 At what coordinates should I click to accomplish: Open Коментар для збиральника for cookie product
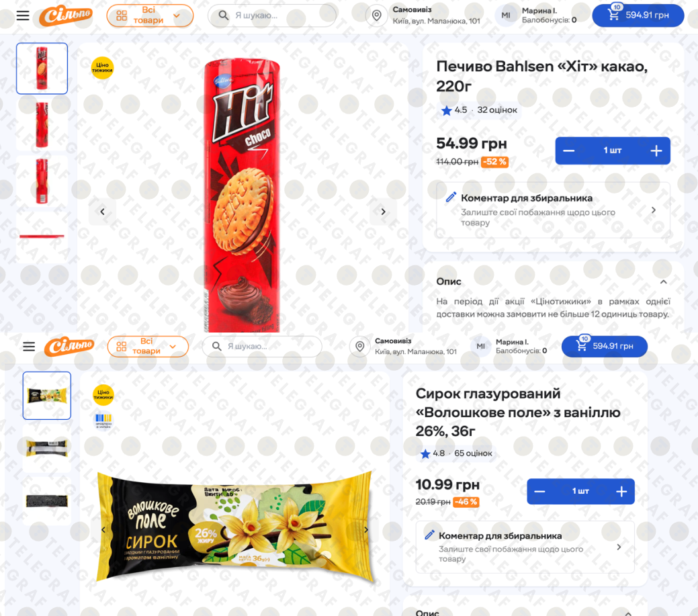(553, 210)
